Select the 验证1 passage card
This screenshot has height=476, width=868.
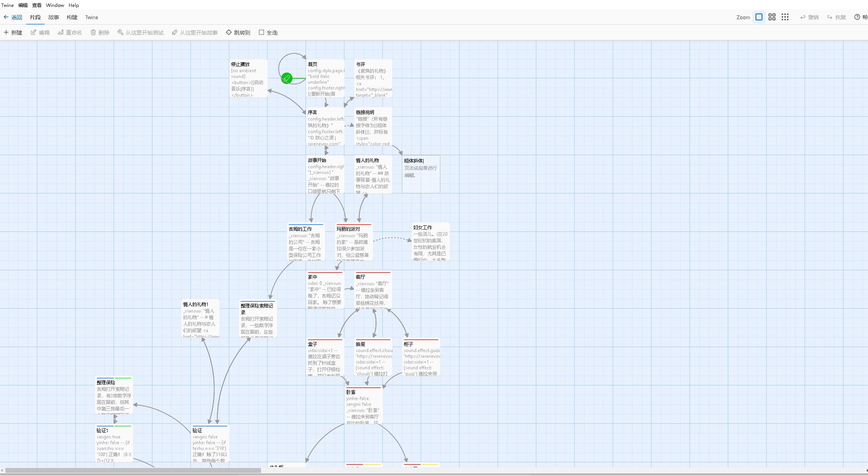pyautogui.click(x=114, y=443)
